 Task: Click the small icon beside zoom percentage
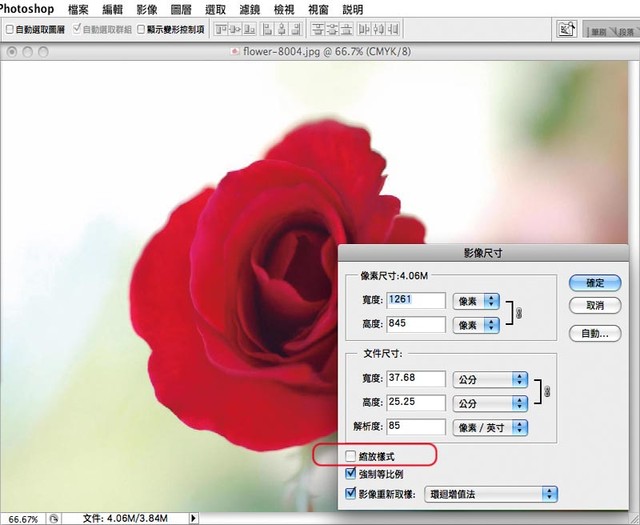point(53,518)
